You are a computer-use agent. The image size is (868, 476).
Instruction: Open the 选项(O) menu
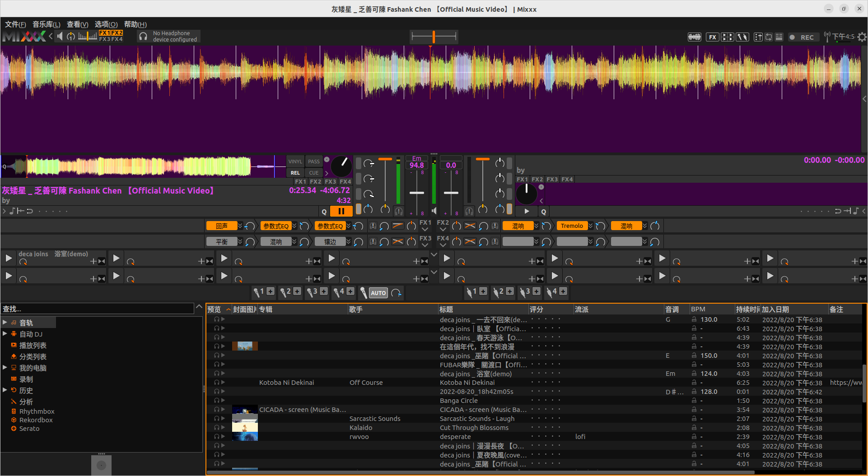tap(106, 24)
